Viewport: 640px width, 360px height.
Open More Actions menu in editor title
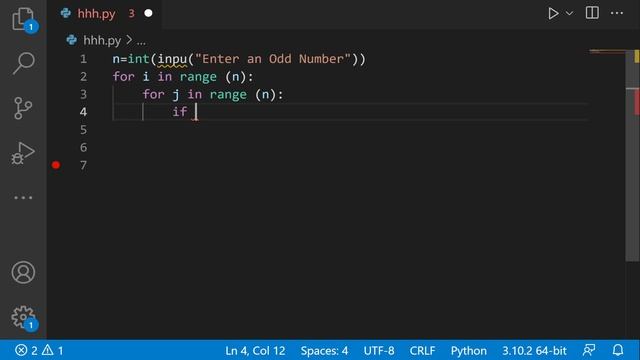(x=617, y=13)
